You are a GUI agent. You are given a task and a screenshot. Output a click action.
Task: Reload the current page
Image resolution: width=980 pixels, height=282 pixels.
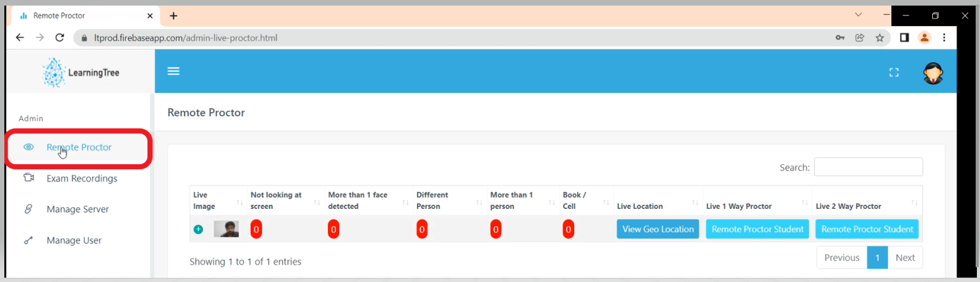(59, 38)
